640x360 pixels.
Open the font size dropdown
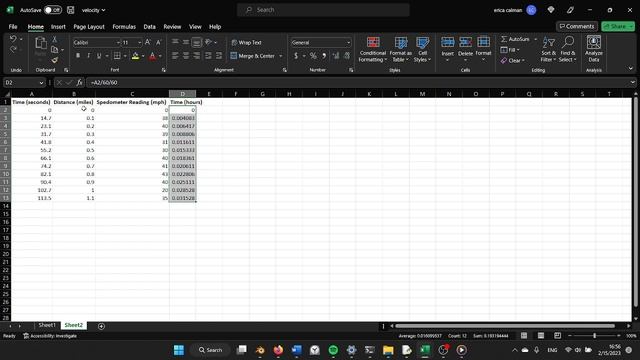(x=140, y=42)
